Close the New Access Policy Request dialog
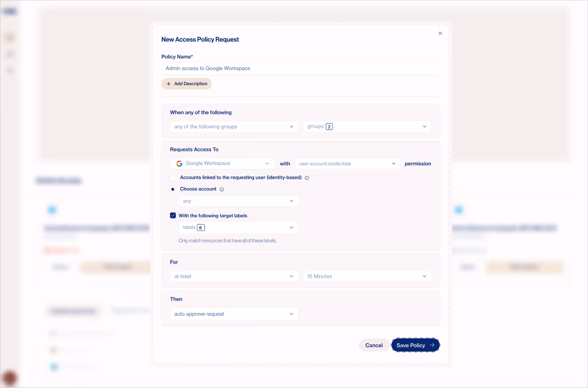This screenshot has width=588, height=388. pyautogui.click(x=440, y=34)
